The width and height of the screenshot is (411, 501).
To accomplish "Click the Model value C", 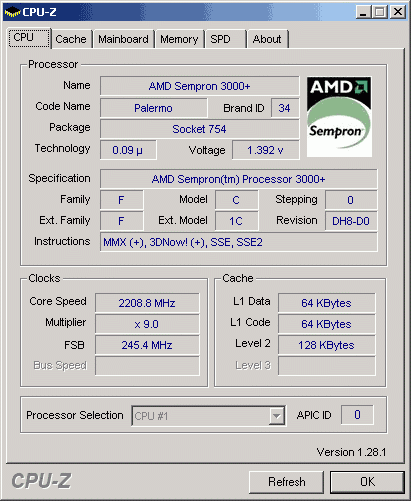I will point(236,200).
